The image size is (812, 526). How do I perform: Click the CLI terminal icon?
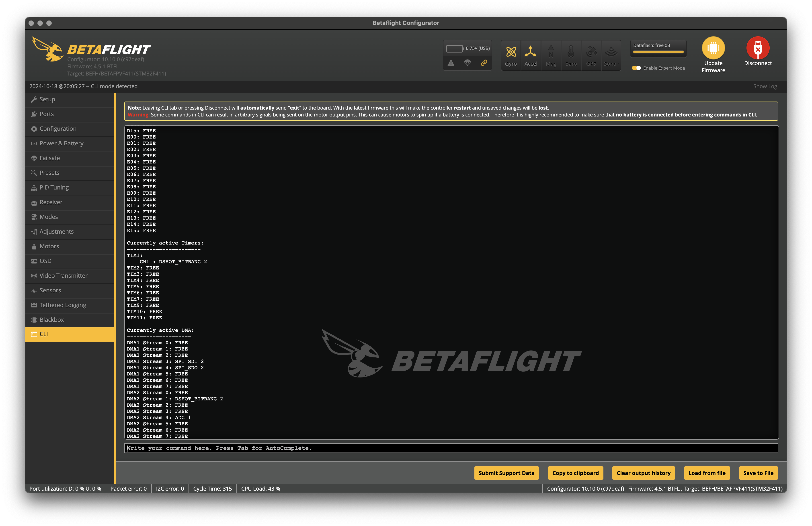pos(34,334)
